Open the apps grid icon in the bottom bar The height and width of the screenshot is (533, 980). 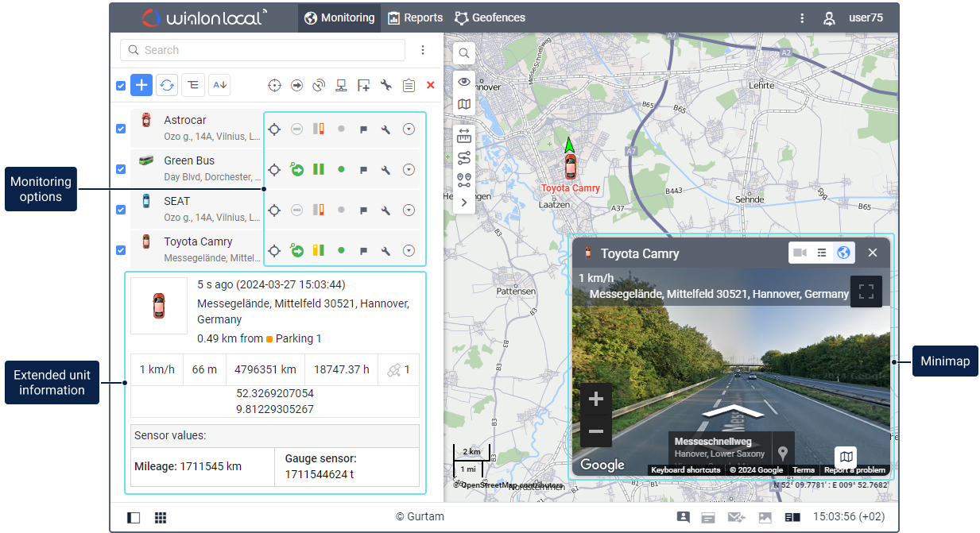(161, 518)
